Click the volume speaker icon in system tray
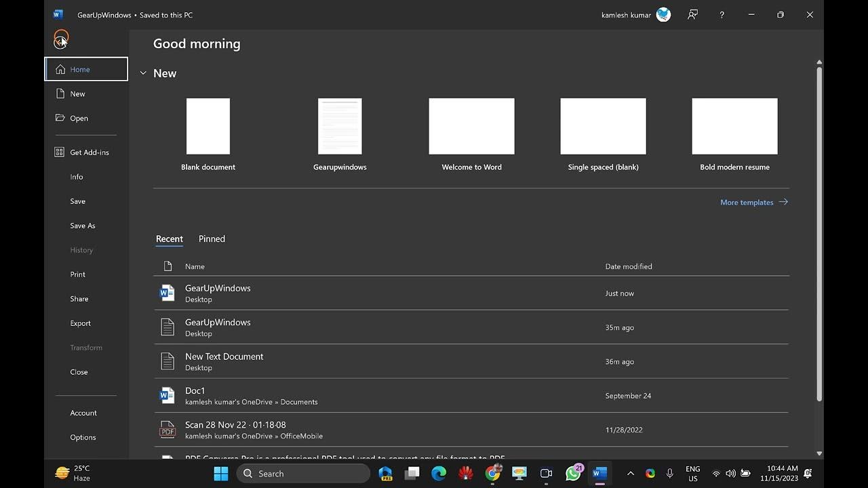 click(x=730, y=474)
